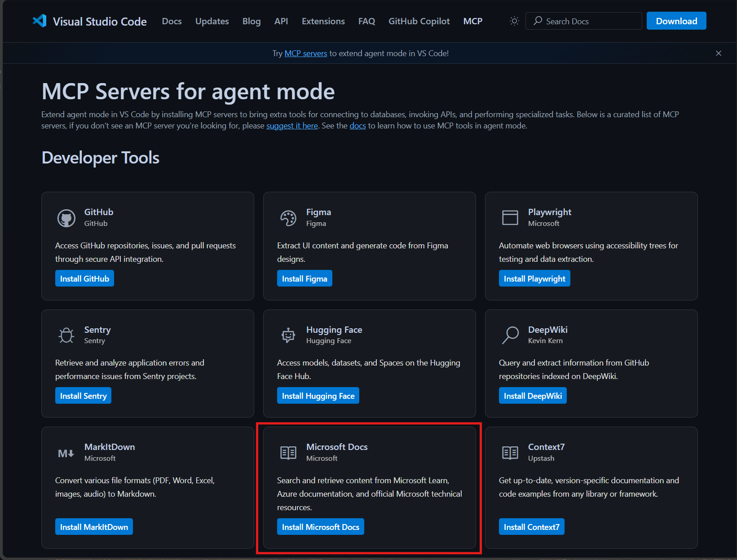This screenshot has width=737, height=560.
Task: Click the Sentry bug icon
Action: (x=66, y=335)
